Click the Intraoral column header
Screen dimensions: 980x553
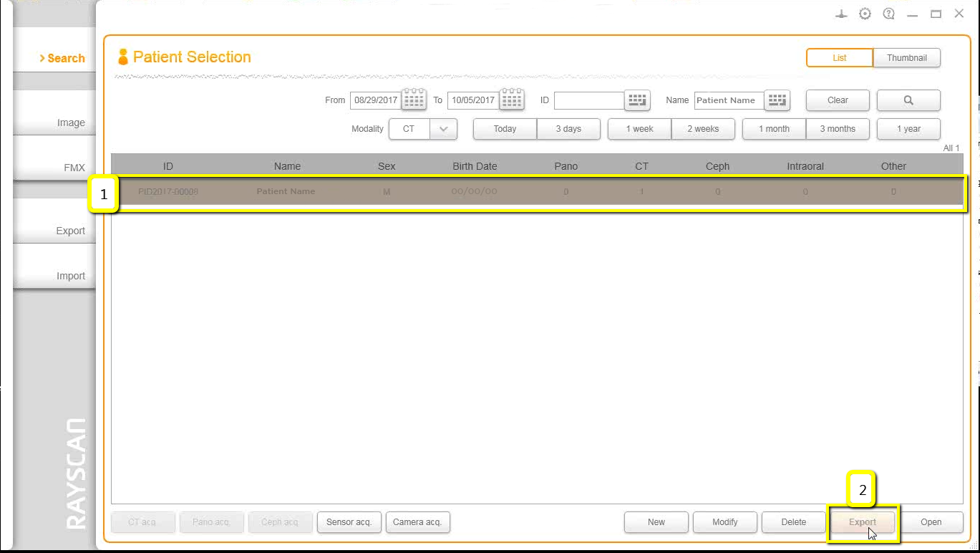[x=805, y=166]
